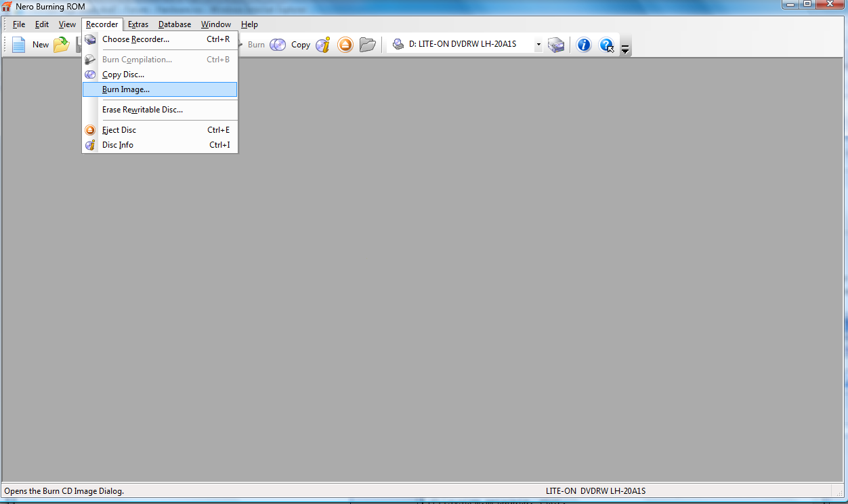Select Disc Info from the Recorder menu
848x504 pixels.
tap(160, 145)
